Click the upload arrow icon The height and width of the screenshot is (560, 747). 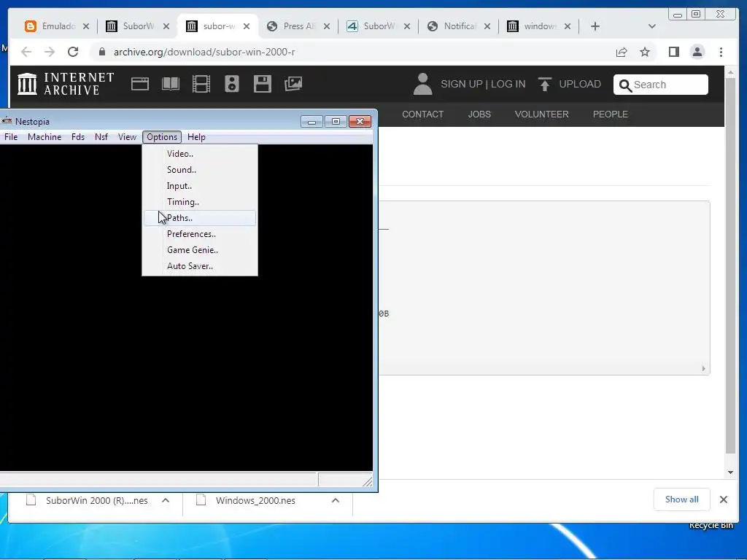544,85
